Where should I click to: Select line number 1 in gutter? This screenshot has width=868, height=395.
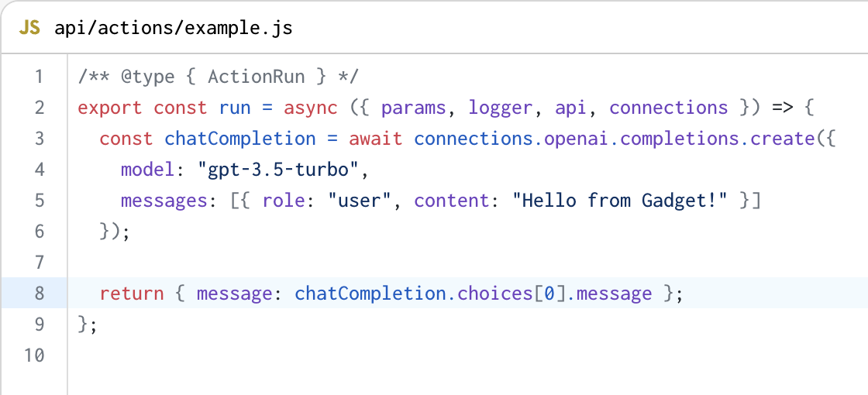pos(39,77)
